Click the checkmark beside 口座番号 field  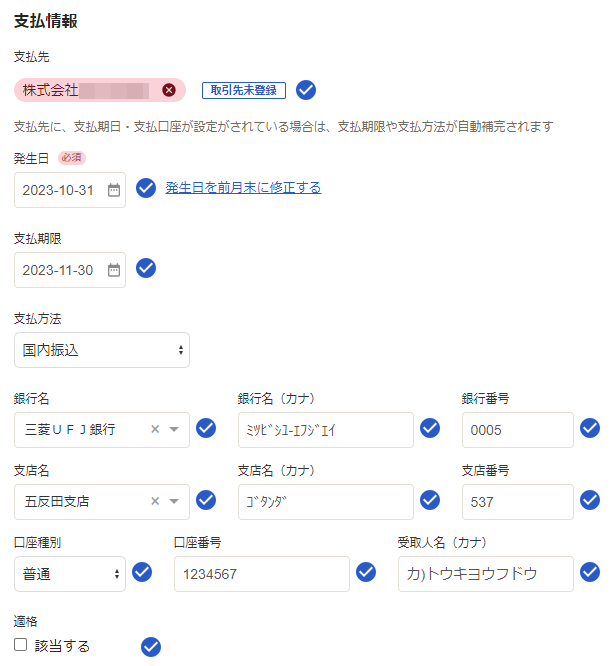point(366,572)
